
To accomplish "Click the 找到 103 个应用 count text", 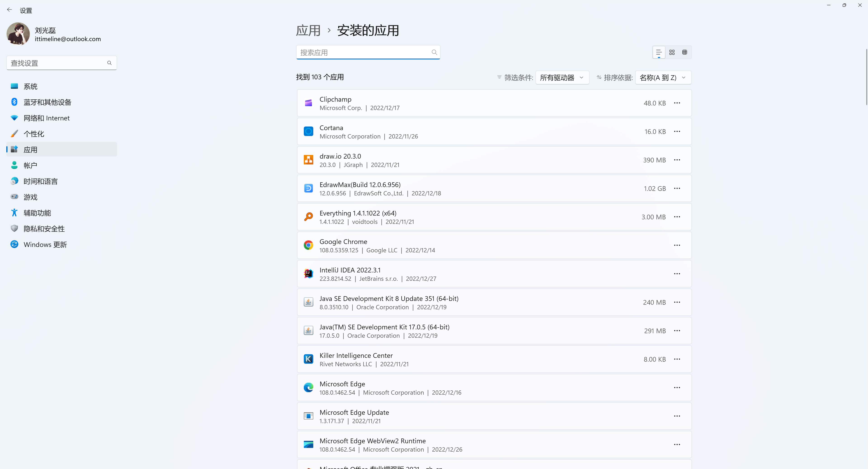I will point(320,77).
